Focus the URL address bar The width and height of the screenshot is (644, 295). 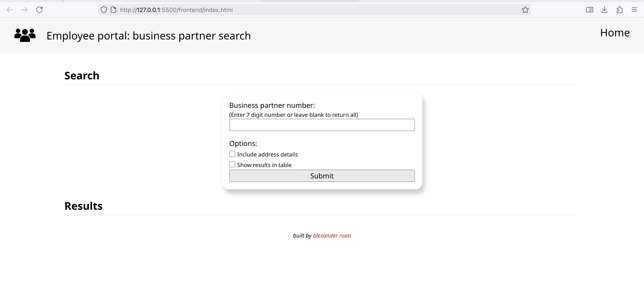pyautogui.click(x=314, y=10)
